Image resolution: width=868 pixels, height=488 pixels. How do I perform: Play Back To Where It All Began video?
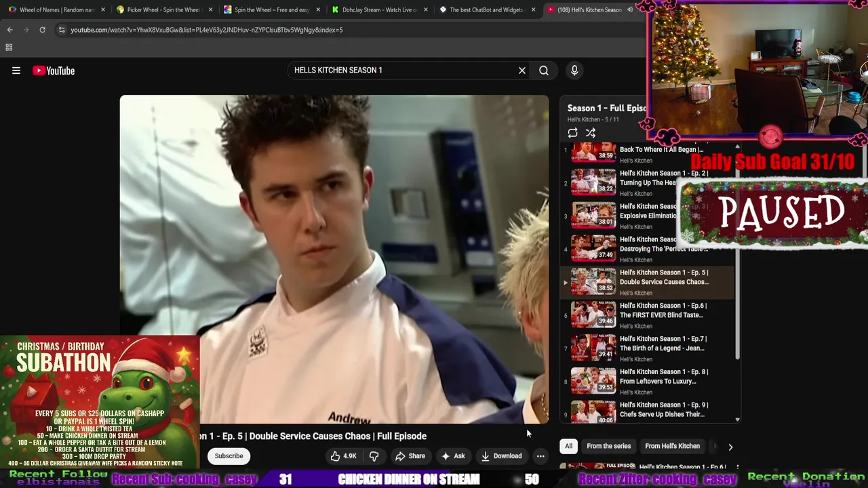pyautogui.click(x=648, y=153)
